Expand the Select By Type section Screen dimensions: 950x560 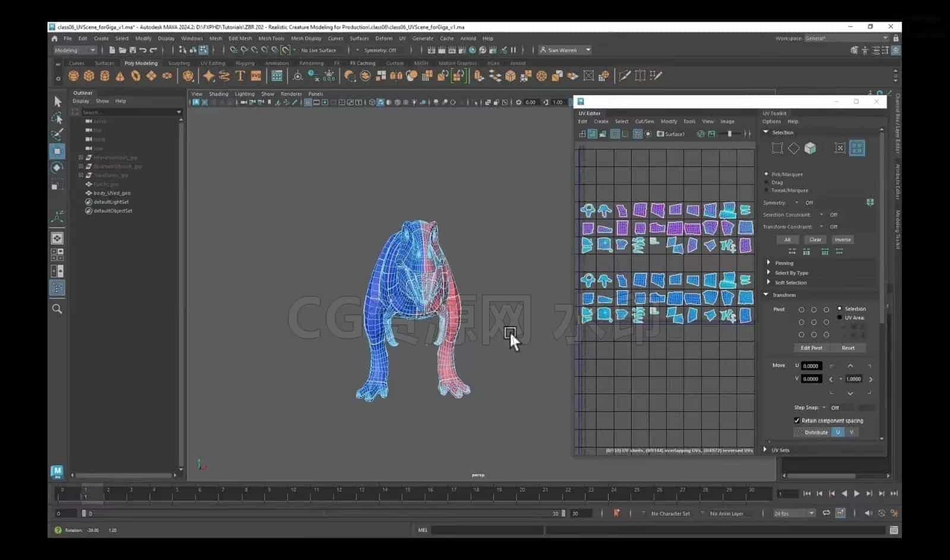(768, 273)
